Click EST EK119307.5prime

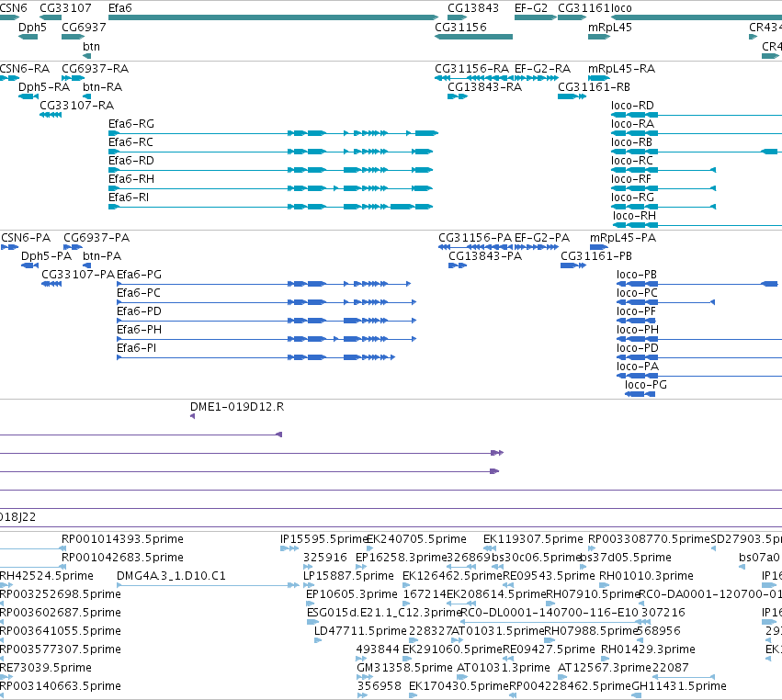[533, 539]
